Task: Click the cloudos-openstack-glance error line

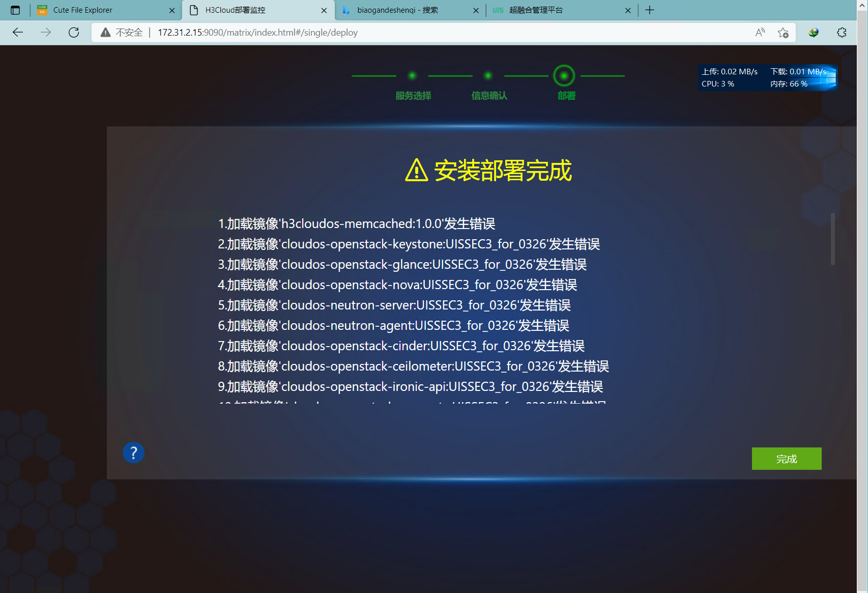Action: (x=402, y=264)
